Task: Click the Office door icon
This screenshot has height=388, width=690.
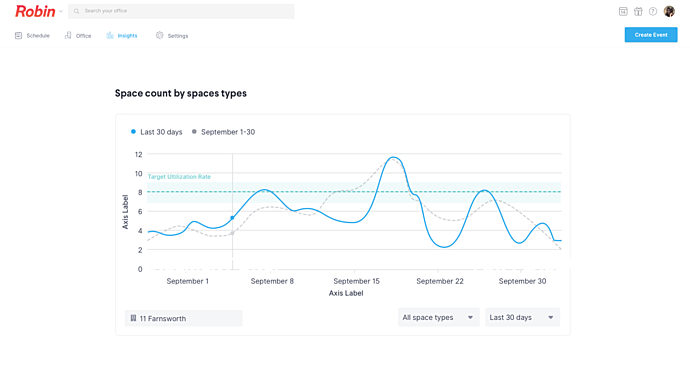Action: point(68,36)
